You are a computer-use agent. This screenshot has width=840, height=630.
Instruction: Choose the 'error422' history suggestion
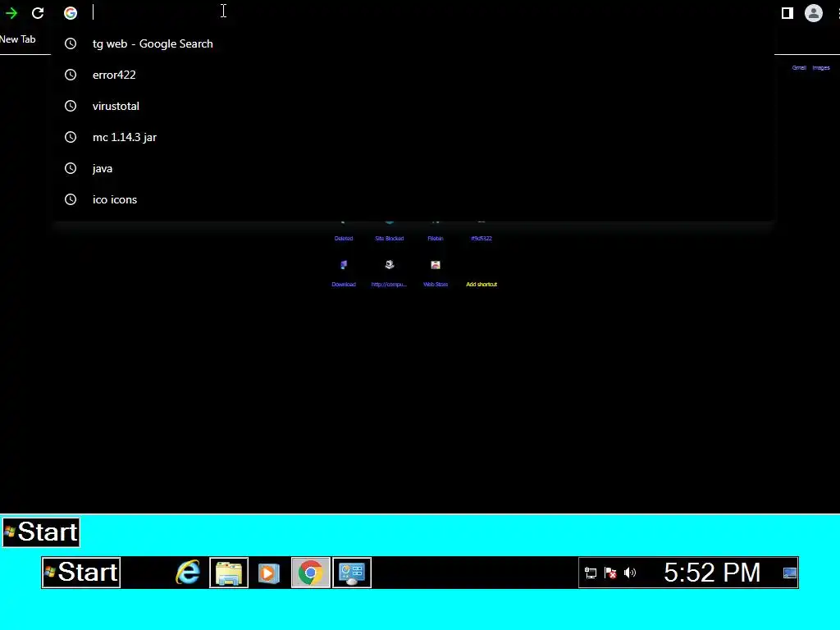(x=413, y=75)
